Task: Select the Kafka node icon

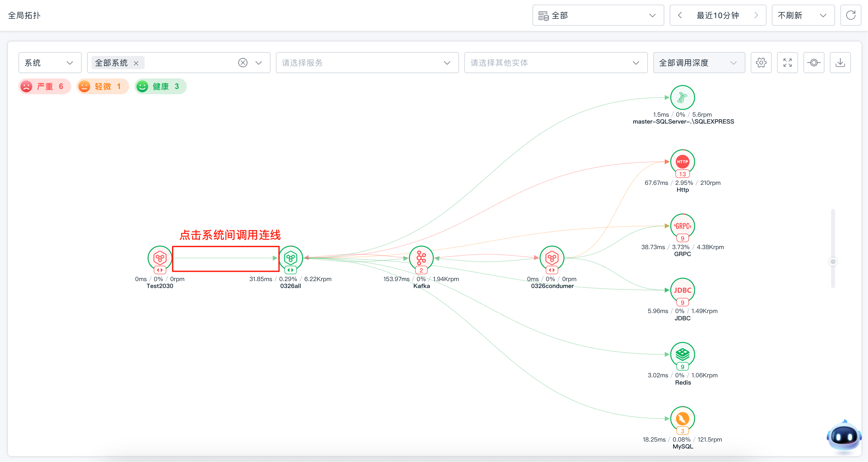Action: [421, 258]
